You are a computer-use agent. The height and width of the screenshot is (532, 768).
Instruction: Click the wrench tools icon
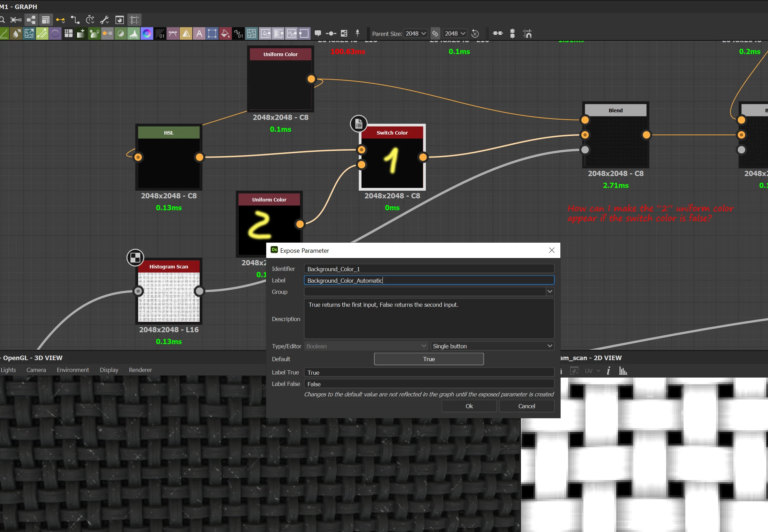(104, 20)
